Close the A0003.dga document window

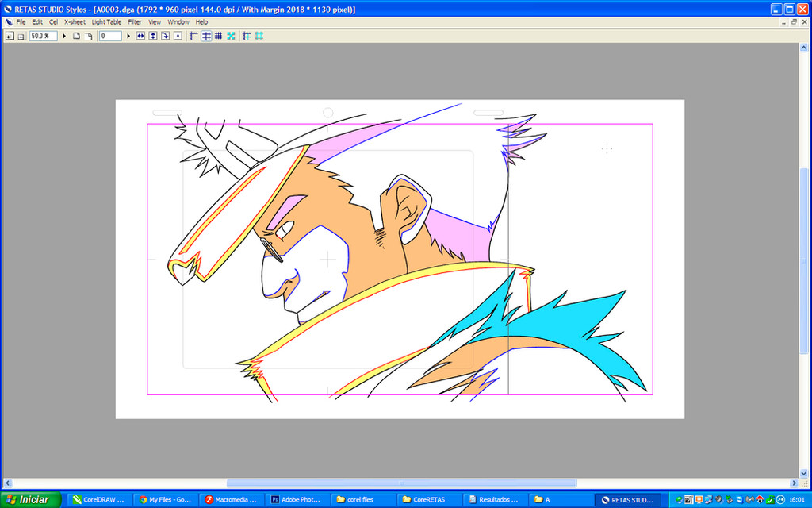point(804,22)
